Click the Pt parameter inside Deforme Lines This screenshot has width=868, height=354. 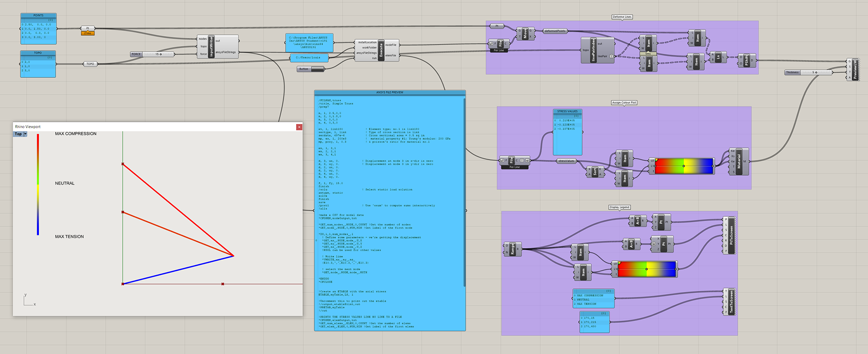point(497,26)
